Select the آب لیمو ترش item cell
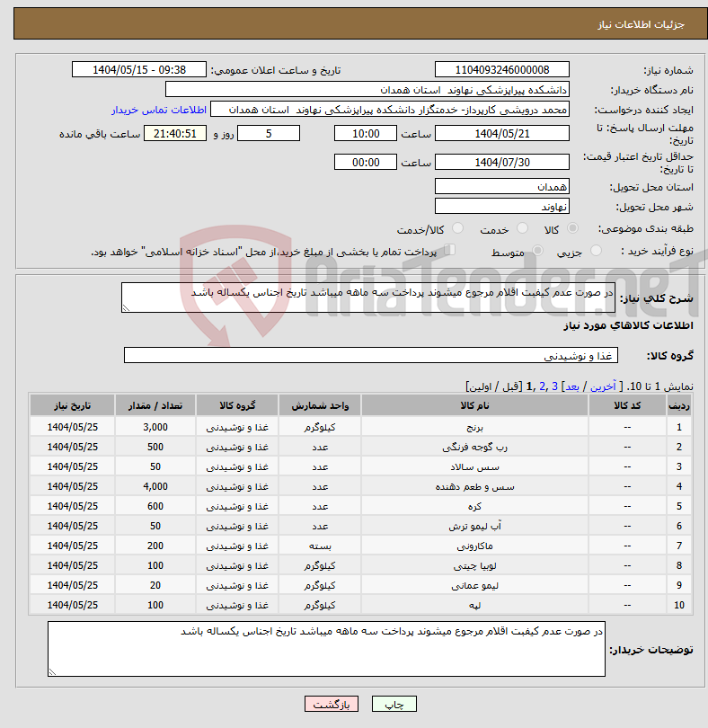 [x=474, y=526]
